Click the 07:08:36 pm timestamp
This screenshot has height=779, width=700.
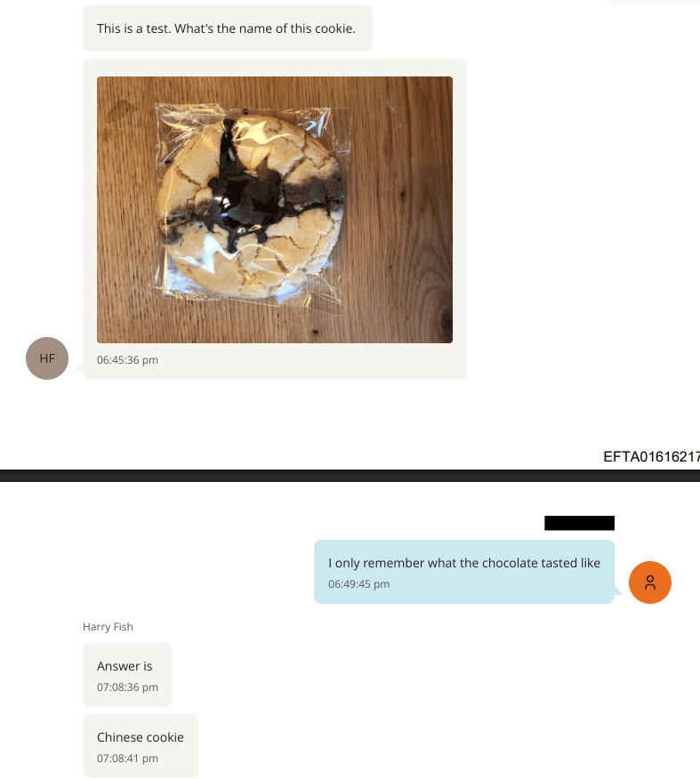tap(128, 687)
